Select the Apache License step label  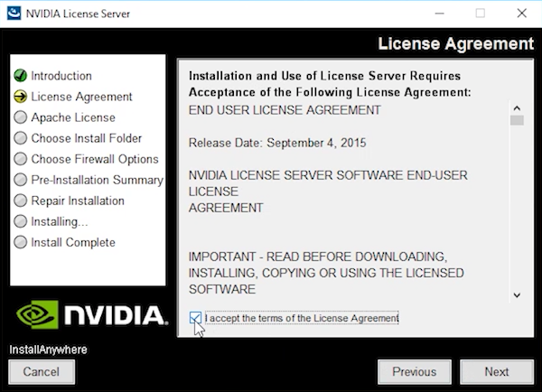[x=73, y=117]
